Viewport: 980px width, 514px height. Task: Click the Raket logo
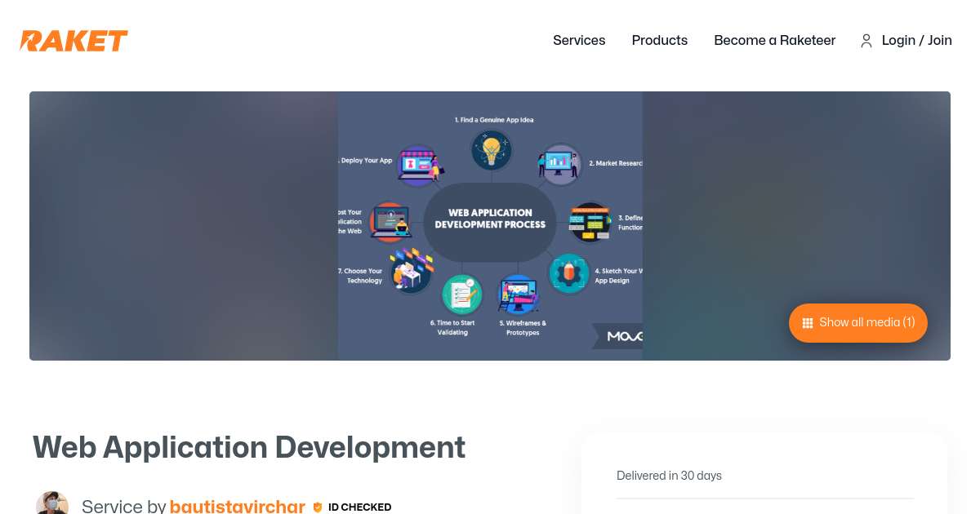click(73, 41)
